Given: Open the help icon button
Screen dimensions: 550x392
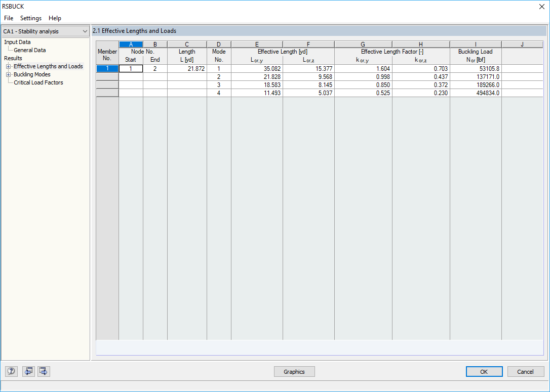Looking at the screenshot, I should click(x=11, y=371).
